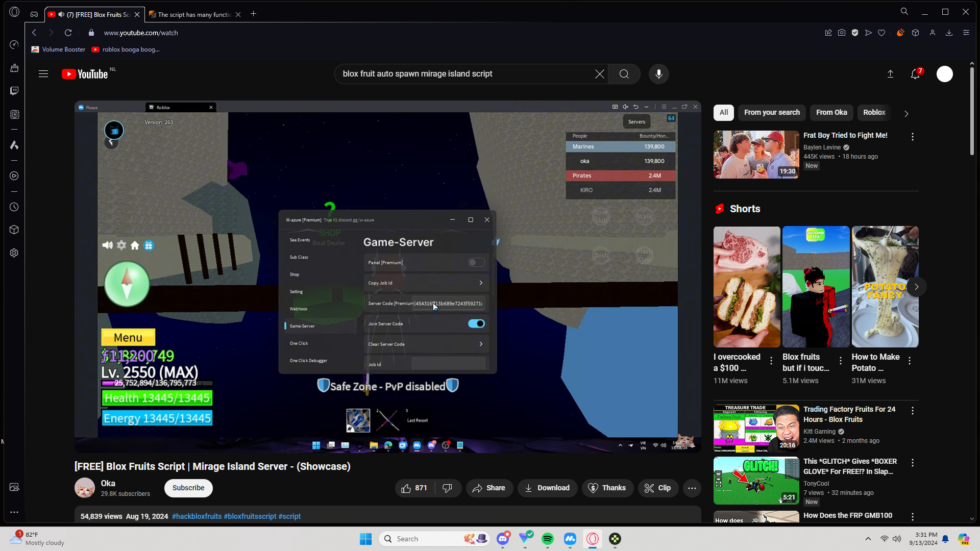Show next Shorts with arrow

[917, 287]
